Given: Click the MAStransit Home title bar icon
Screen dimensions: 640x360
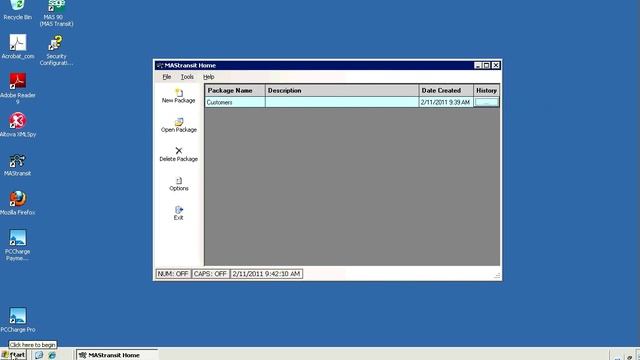Looking at the screenshot, I should point(160,65).
